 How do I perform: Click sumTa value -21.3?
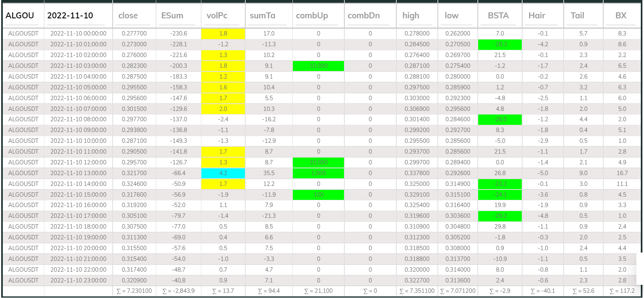269,216
